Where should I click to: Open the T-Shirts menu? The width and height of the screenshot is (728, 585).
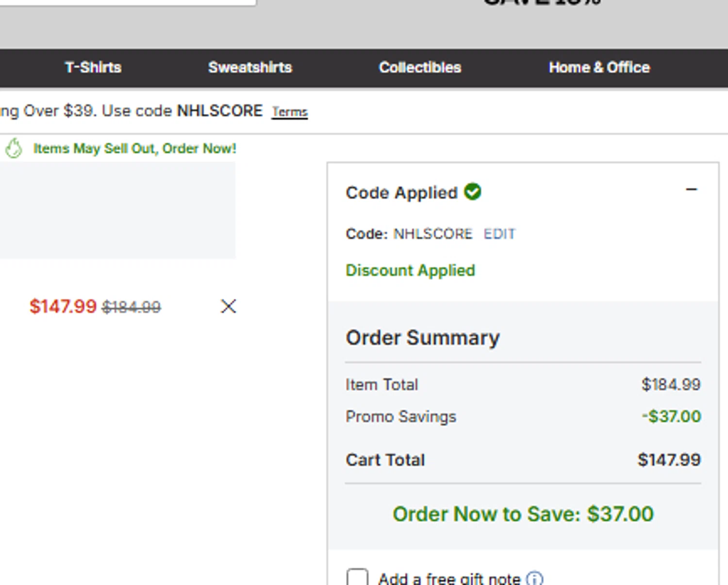click(93, 67)
